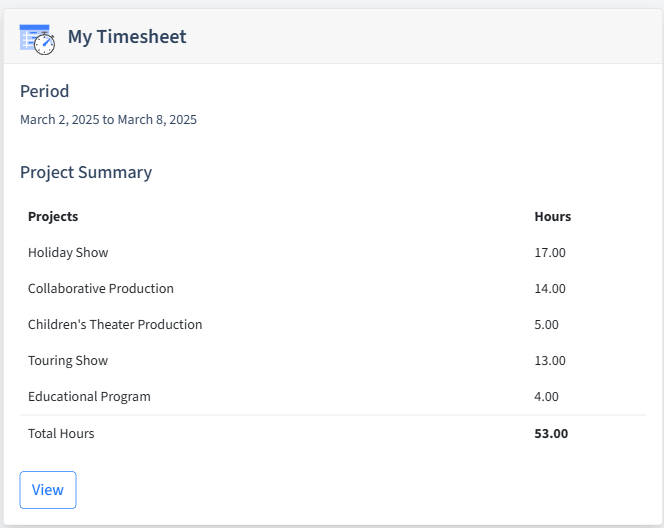Select the 'Educational Program' project
This screenshot has height=528, width=664.
[x=89, y=397]
